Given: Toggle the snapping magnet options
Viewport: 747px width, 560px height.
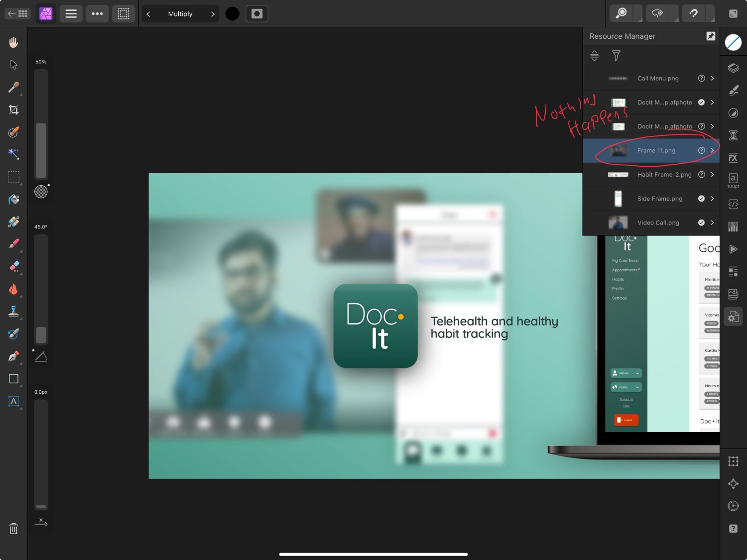Looking at the screenshot, I should tap(693, 13).
